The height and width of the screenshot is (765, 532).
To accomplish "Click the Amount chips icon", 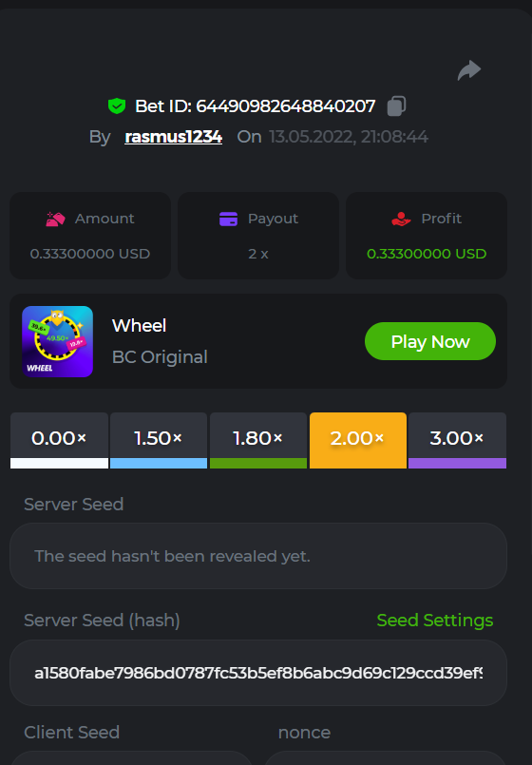I will coord(56,220).
